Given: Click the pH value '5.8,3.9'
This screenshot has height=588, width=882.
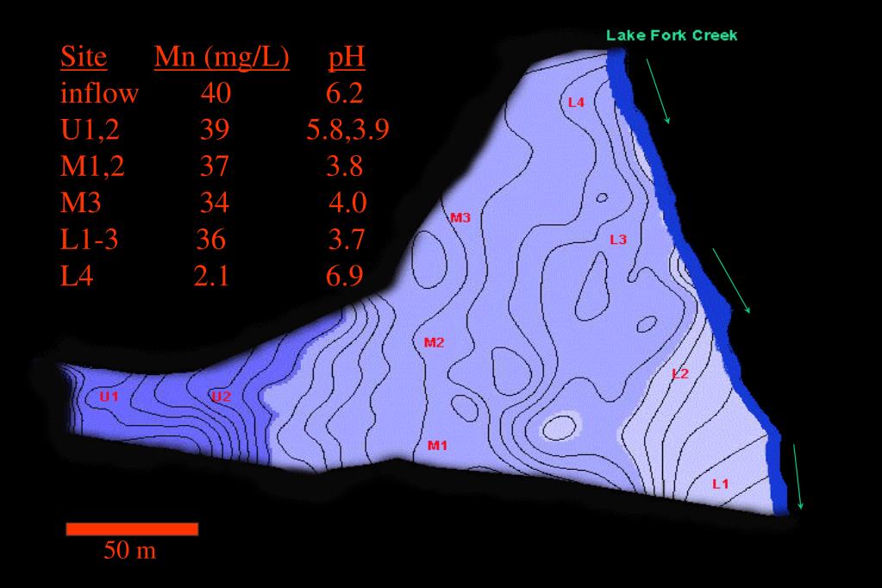Looking at the screenshot, I should coord(347,130).
